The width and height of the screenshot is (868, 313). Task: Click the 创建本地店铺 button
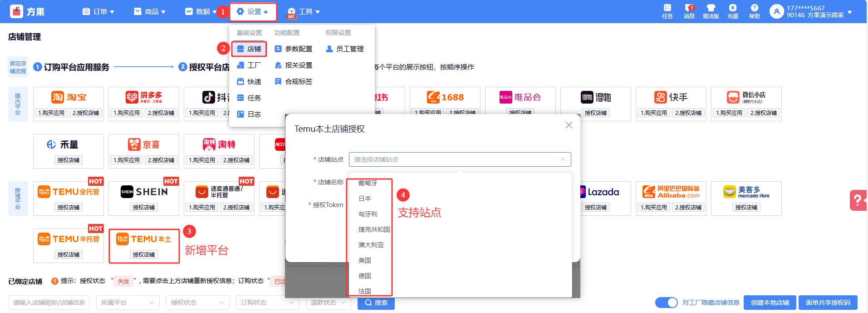(x=770, y=303)
